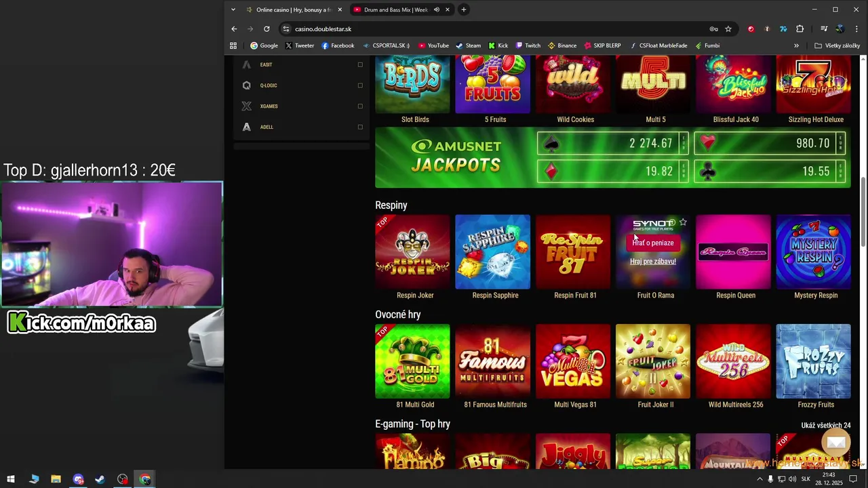Open the bookmarks apps grid icon
The width and height of the screenshot is (868, 488).
point(233,45)
